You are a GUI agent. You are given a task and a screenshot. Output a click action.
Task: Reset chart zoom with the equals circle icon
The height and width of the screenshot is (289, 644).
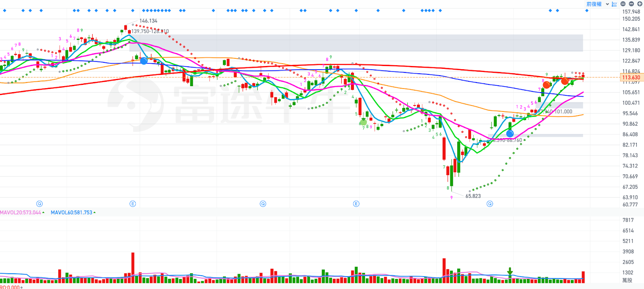click(623, 4)
